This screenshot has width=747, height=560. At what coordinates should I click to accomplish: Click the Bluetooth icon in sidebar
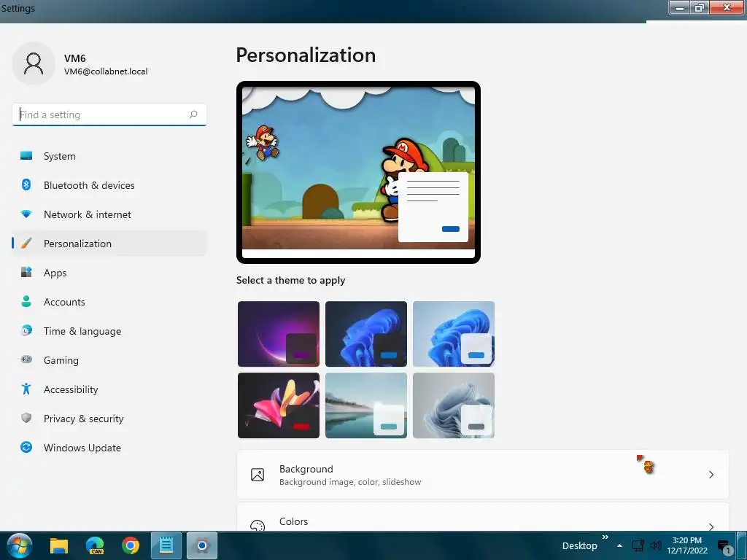26,184
